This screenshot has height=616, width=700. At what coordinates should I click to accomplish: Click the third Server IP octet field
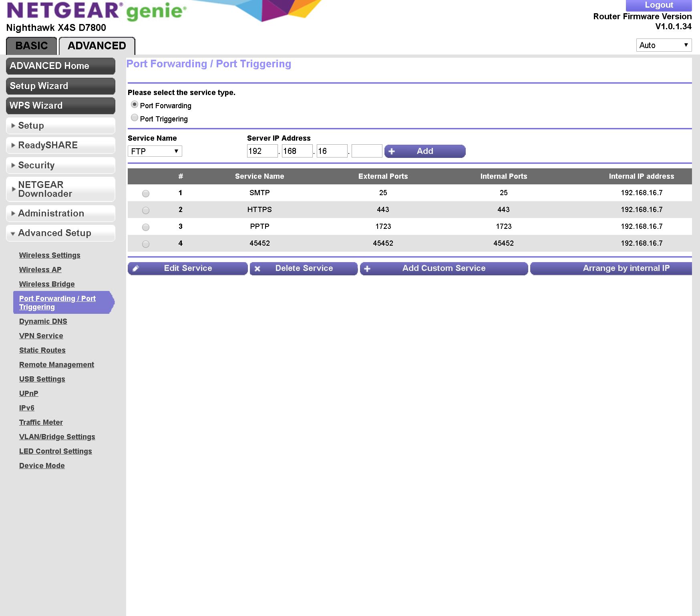point(332,151)
